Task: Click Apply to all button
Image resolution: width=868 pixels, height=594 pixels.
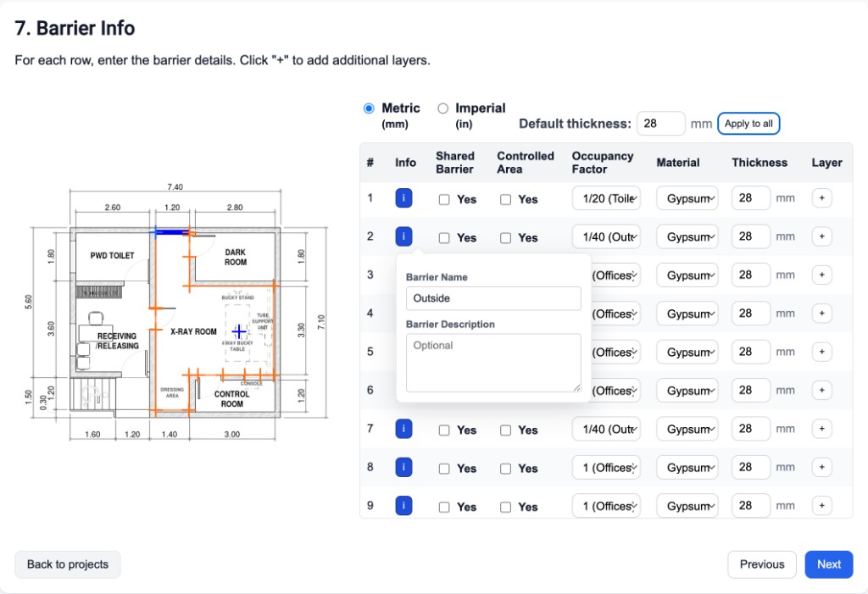Action: point(748,124)
